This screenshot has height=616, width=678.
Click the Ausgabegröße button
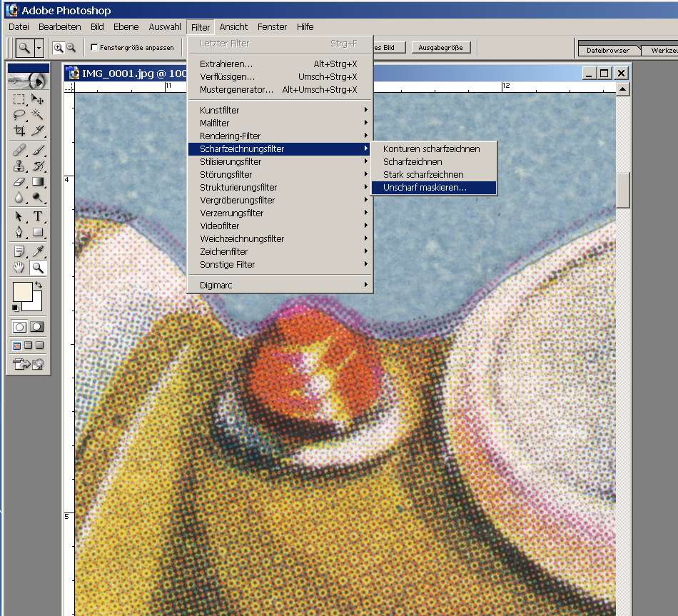440,48
